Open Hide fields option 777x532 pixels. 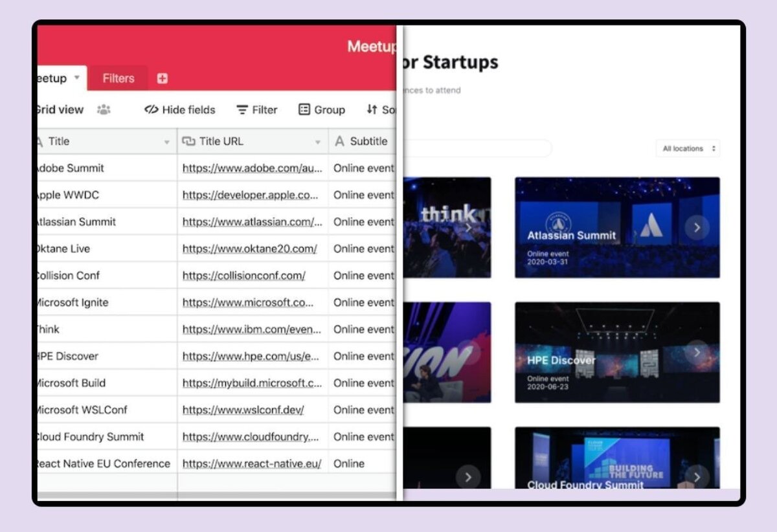(179, 109)
